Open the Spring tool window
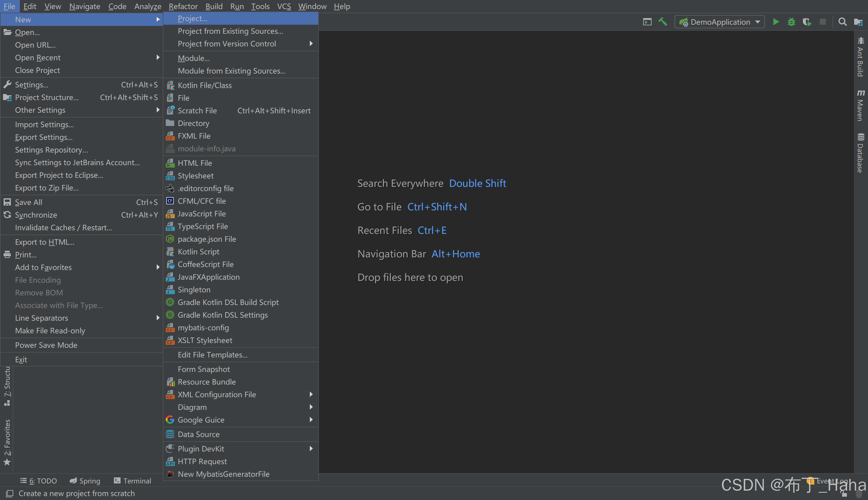The height and width of the screenshot is (500, 868). (x=85, y=480)
